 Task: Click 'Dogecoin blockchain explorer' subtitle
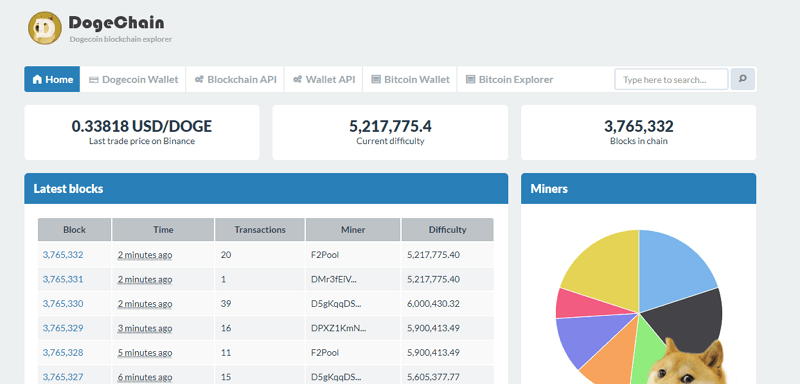click(x=121, y=39)
